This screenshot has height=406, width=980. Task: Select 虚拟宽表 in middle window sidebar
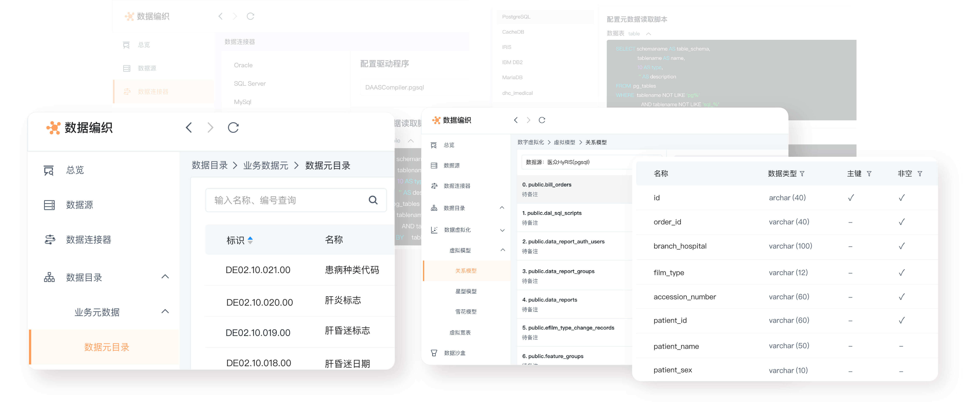460,333
